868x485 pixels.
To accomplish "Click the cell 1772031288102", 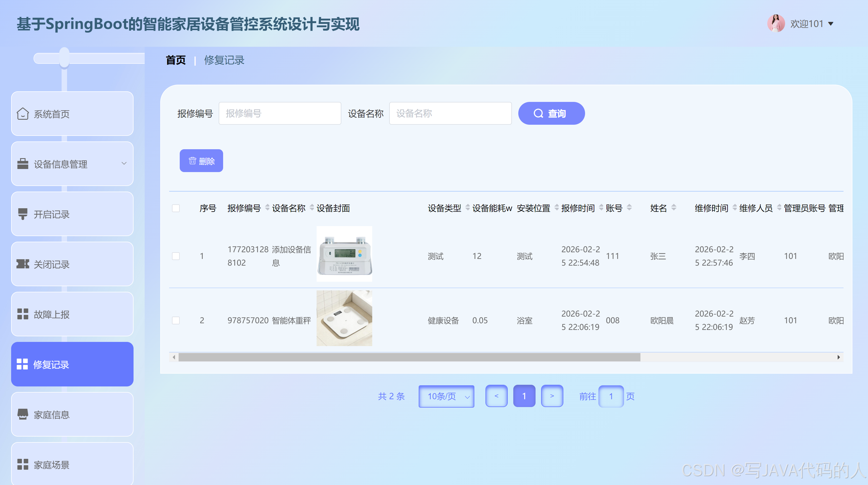I will click(x=248, y=256).
